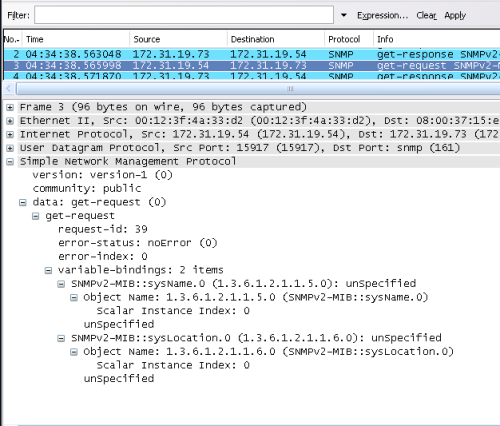Collapse the SNMPv2-MIB::sysLocation.0 binding node
Screen dimensions: 500x426
point(61,338)
